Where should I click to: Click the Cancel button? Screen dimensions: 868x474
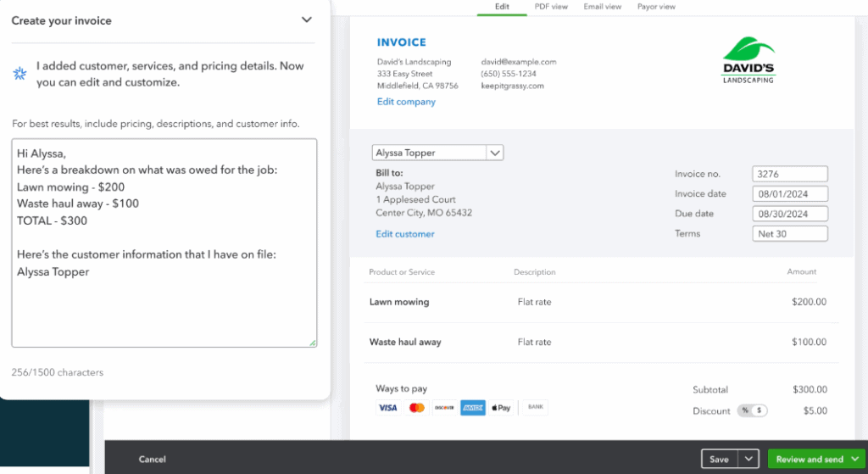click(x=153, y=459)
